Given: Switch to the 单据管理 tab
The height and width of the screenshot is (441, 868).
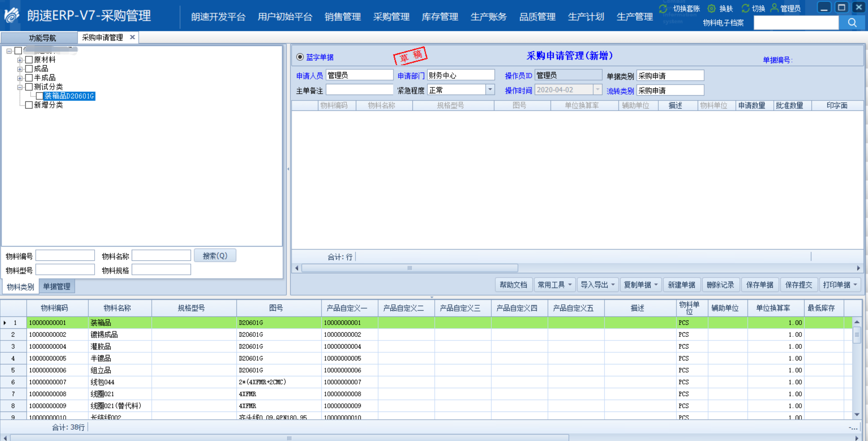Looking at the screenshot, I should (57, 286).
